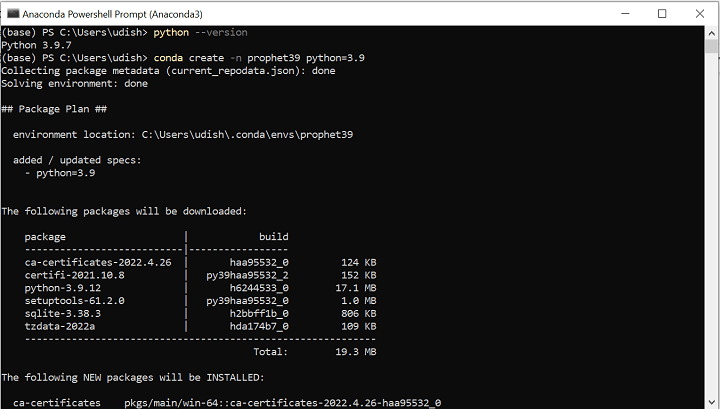Click the '806 KB' size value

point(359,314)
